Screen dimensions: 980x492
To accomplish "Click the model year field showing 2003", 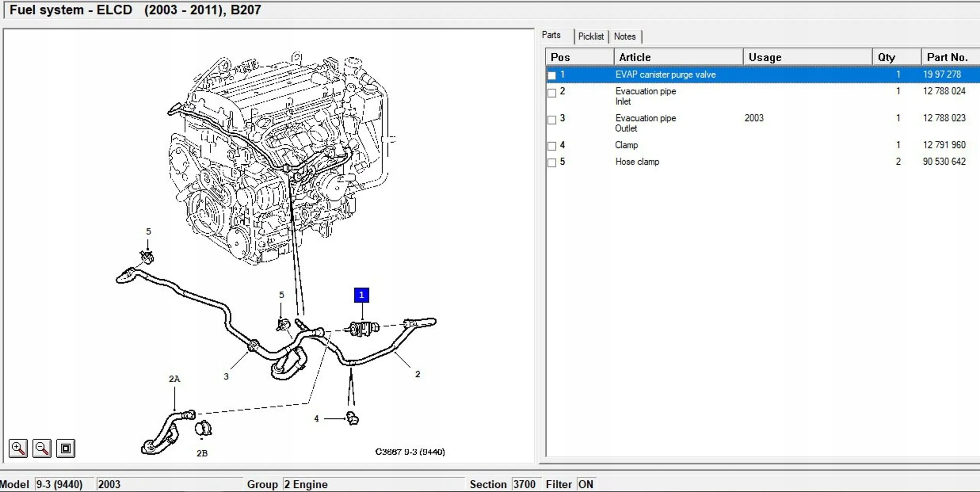I will (170, 485).
